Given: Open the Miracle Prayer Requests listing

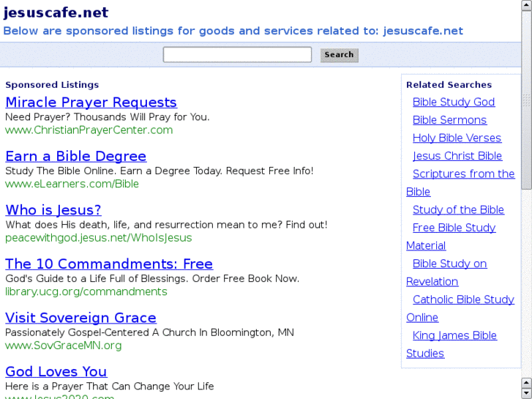Looking at the screenshot, I should tap(91, 102).
